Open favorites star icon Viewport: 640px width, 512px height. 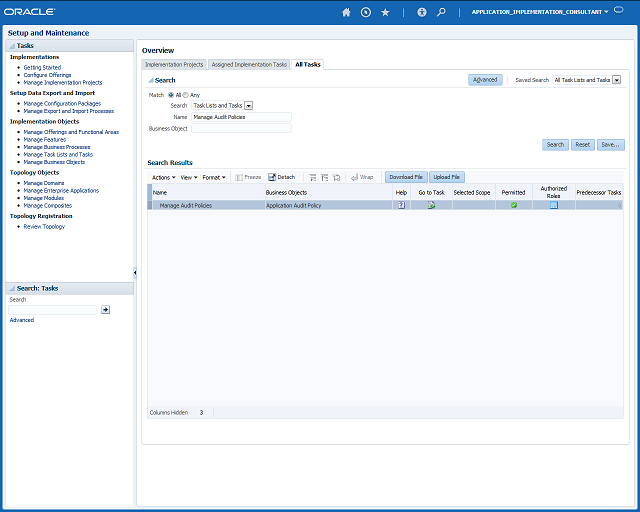pyautogui.click(x=385, y=12)
